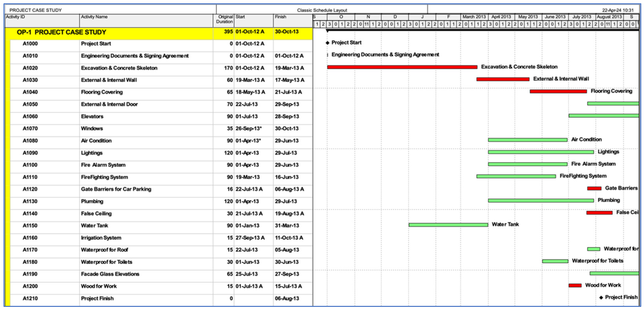Click the April 2013 timescale header
This screenshot has width=644, height=310.
click(501, 17)
